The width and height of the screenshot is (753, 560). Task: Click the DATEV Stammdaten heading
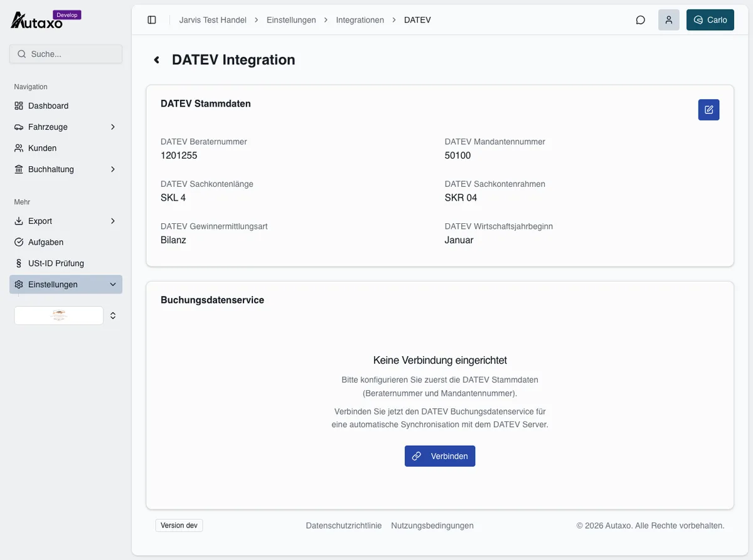click(206, 103)
